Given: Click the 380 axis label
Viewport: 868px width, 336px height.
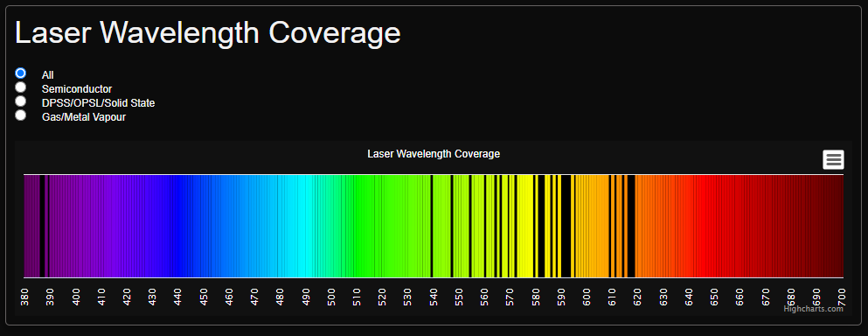Looking at the screenshot, I should tap(24, 297).
